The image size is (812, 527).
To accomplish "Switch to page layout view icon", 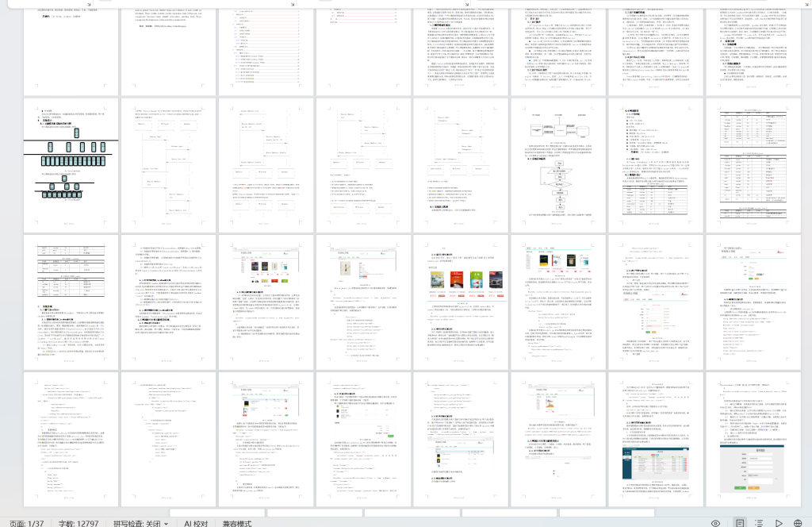I will pos(740,523).
